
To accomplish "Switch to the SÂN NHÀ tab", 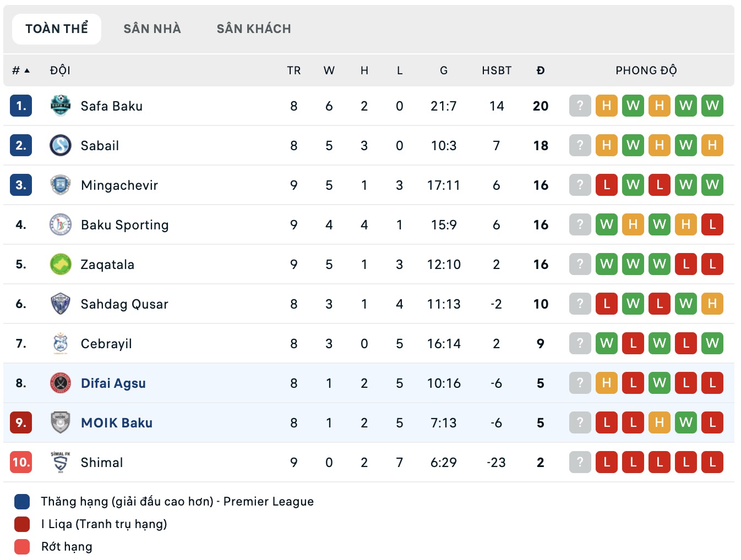I will point(152,29).
